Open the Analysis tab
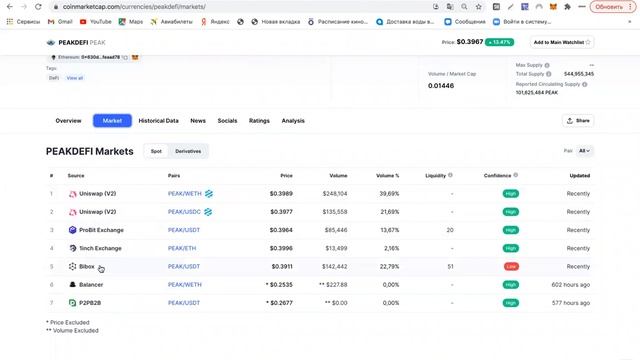 click(x=293, y=121)
